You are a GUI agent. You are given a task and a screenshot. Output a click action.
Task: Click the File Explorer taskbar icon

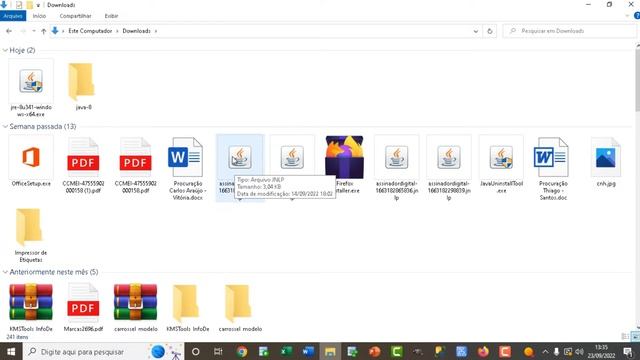coord(330,351)
